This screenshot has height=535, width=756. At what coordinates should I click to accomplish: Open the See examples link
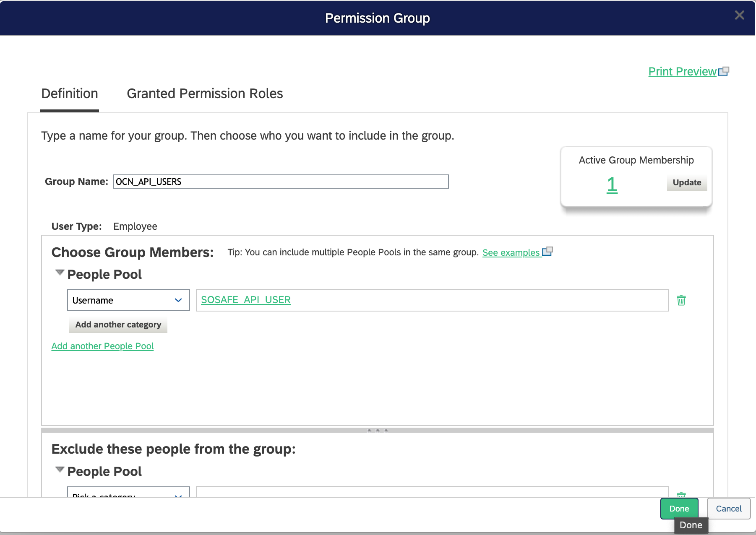(x=511, y=252)
